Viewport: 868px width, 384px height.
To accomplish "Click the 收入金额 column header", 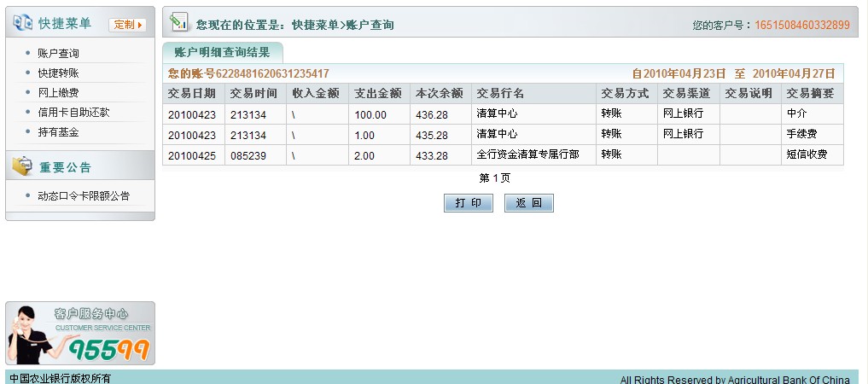I will pyautogui.click(x=316, y=94).
